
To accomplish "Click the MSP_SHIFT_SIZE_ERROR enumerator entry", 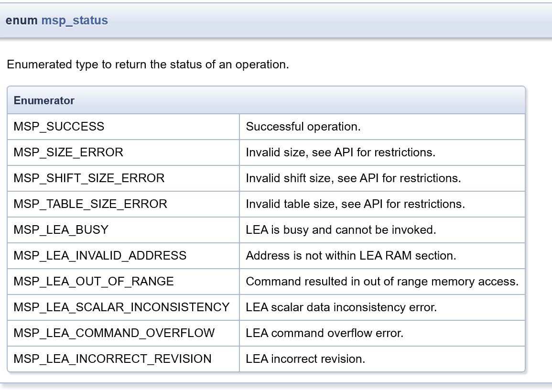I will 89,178.
